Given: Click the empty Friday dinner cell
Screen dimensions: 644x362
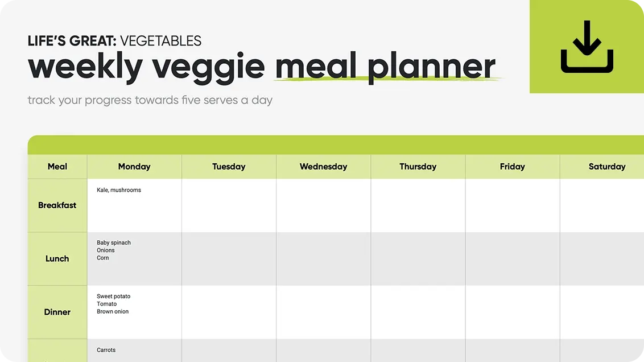Looking at the screenshot, I should pos(512,312).
